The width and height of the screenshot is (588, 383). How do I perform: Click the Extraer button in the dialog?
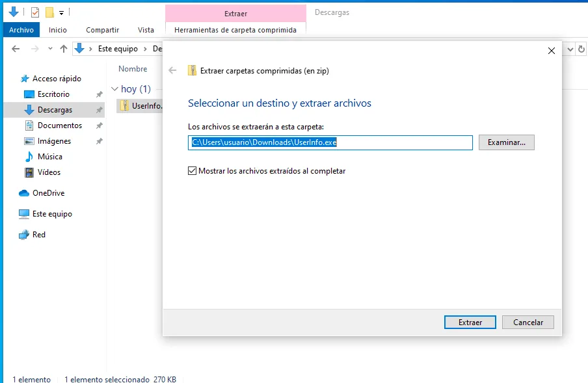tap(470, 323)
